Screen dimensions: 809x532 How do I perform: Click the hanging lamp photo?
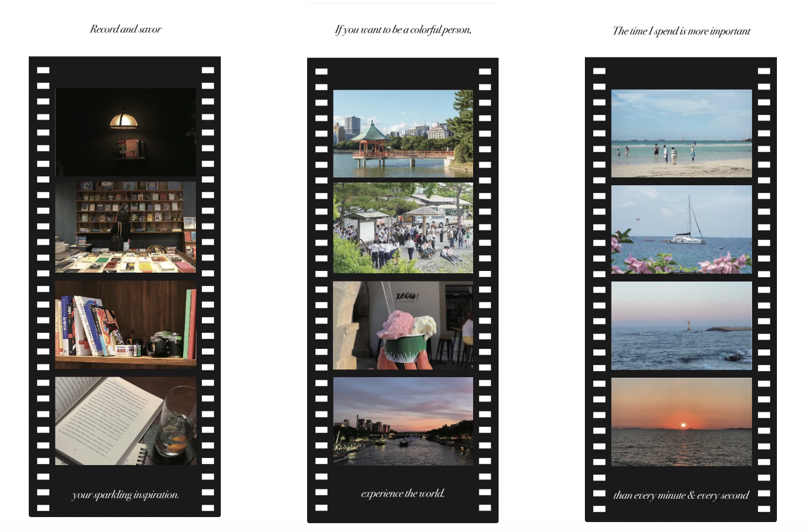[x=126, y=132]
